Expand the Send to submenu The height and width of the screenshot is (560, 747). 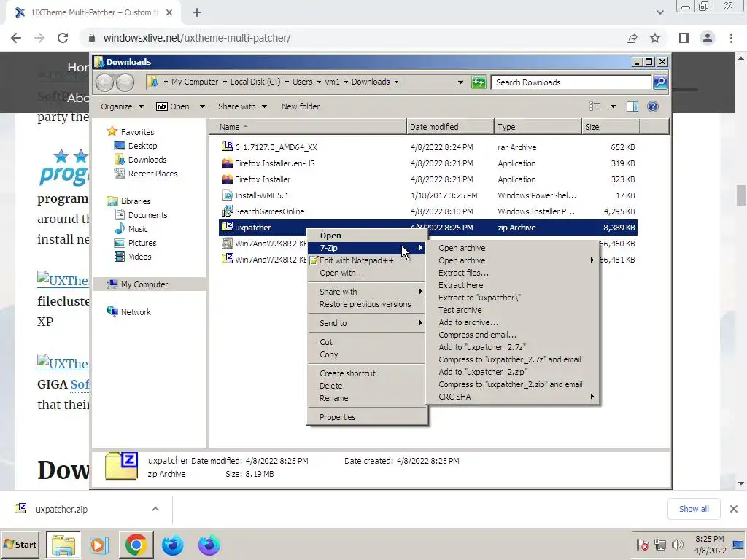point(366,323)
